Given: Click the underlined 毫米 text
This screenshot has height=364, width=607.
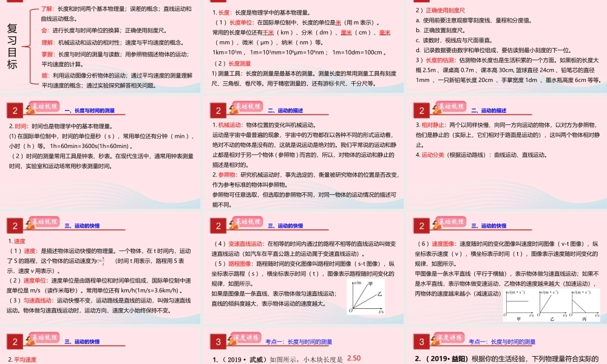Looking at the screenshot, I should tap(385, 33).
